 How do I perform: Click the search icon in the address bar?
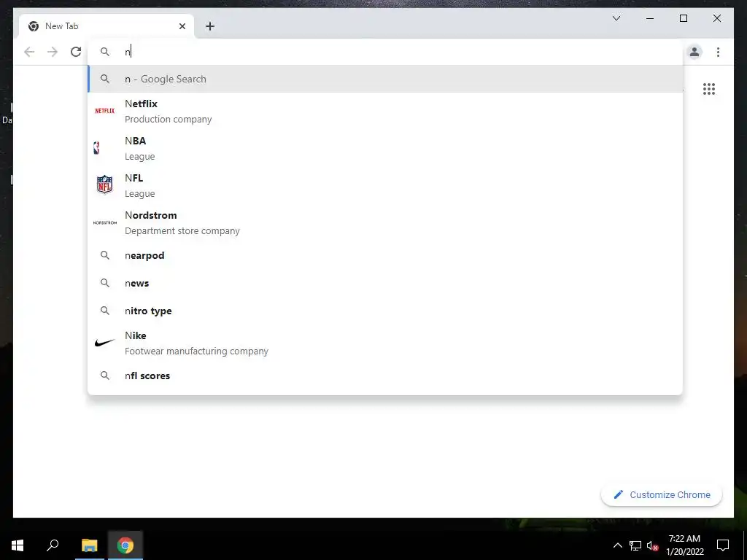[x=105, y=52]
